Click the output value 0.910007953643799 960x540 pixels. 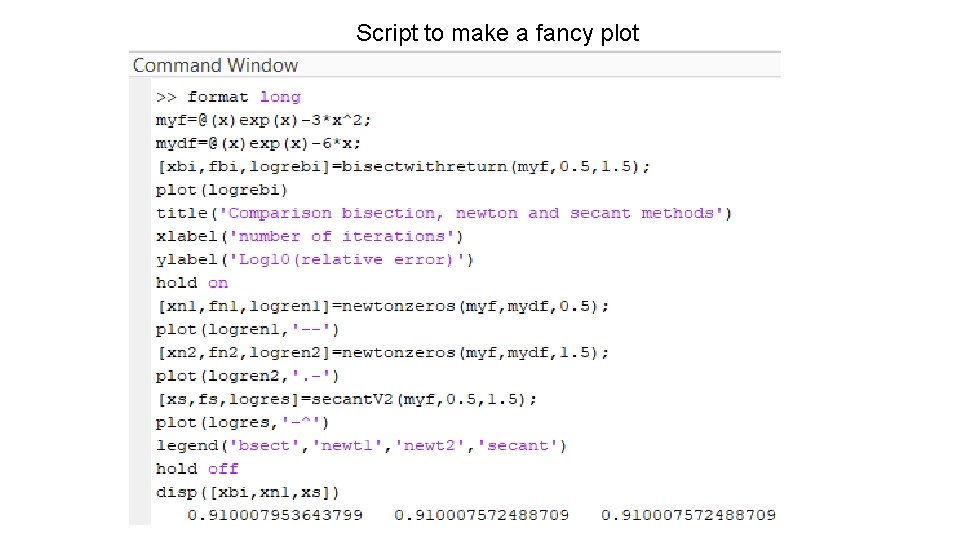pos(275,516)
